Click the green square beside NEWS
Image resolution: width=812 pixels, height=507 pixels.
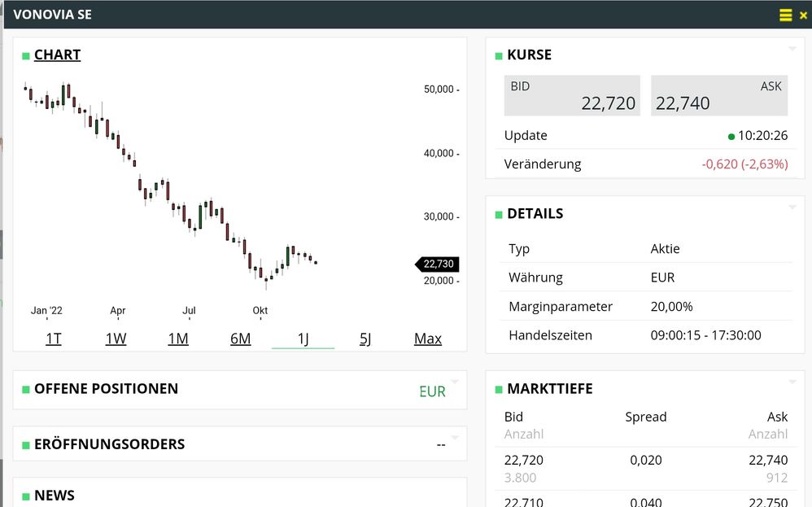[x=26, y=496]
